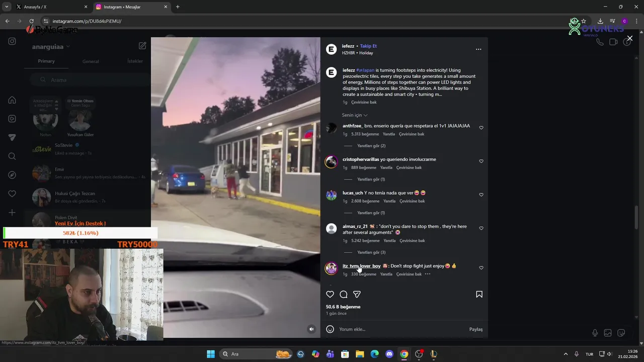Image resolution: width=644 pixels, height=362 pixels.
Task: Open Messages in Instagram sidebar
Action: (12, 137)
